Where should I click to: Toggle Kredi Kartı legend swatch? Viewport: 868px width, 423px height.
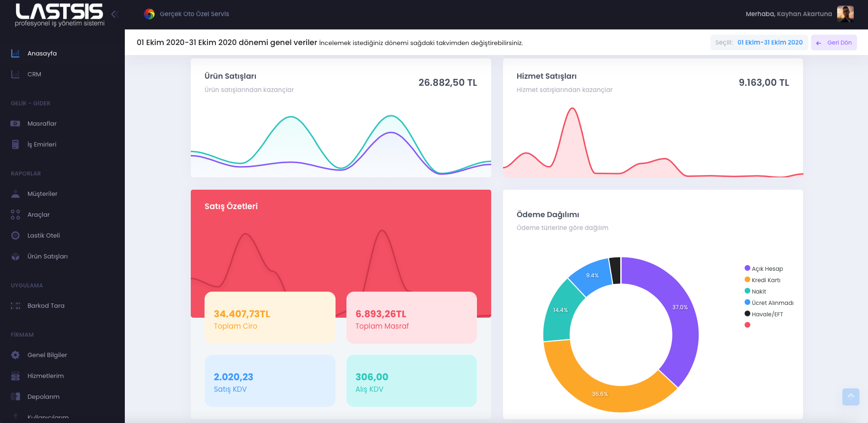pos(747,279)
